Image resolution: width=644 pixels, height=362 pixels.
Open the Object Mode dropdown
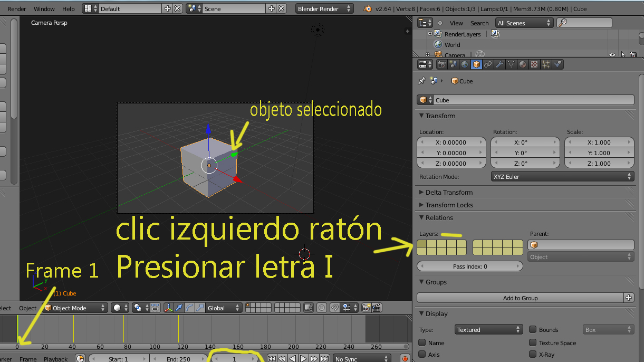coord(75,308)
